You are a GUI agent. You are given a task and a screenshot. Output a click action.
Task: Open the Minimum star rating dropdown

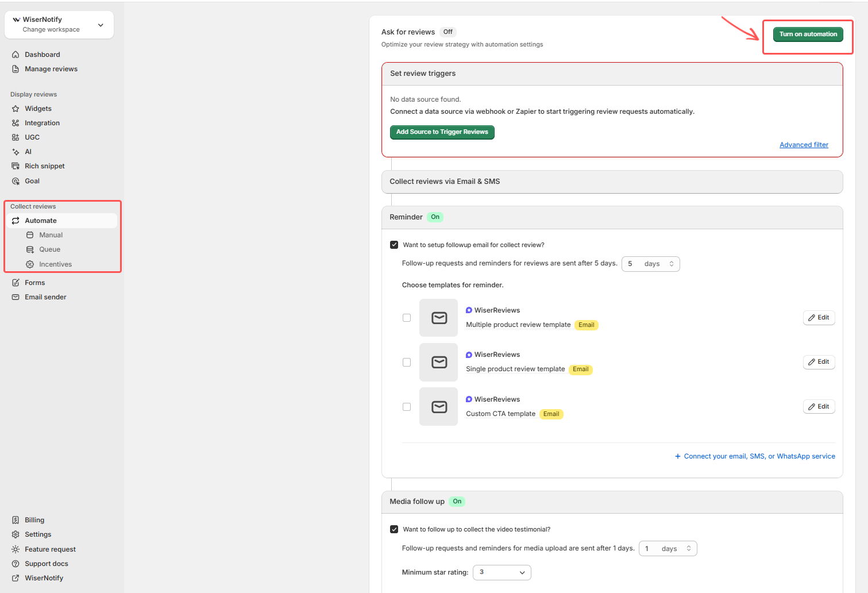pyautogui.click(x=501, y=572)
